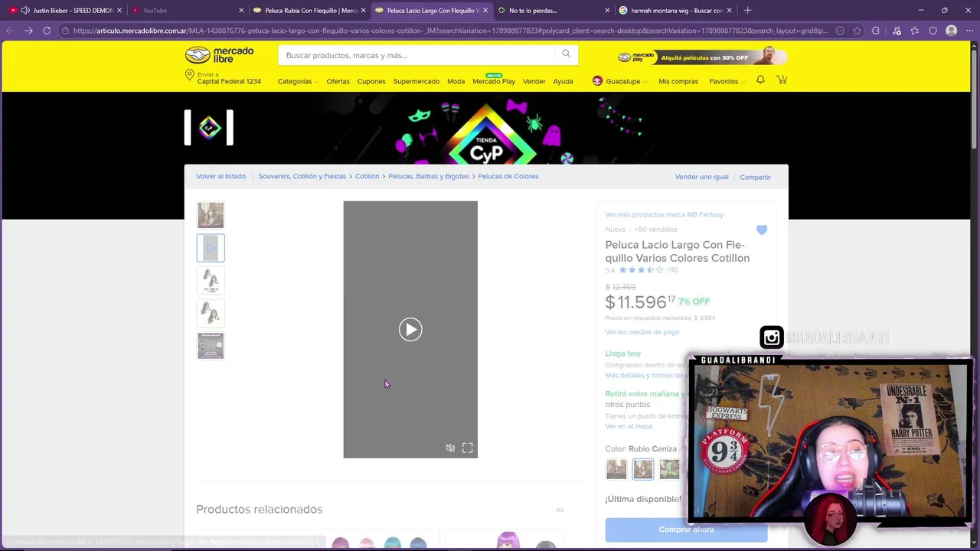
Task: Click Ver los medios de pago
Action: (x=642, y=331)
